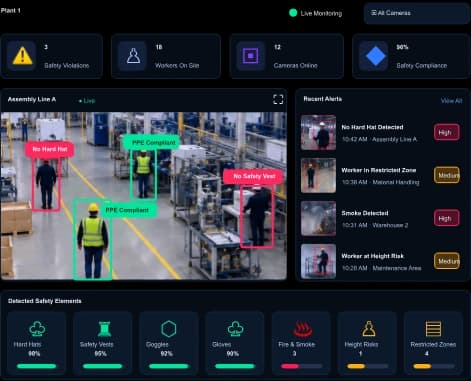Click the green Live Monitoring status dot
The height and width of the screenshot is (381, 471).
click(293, 13)
